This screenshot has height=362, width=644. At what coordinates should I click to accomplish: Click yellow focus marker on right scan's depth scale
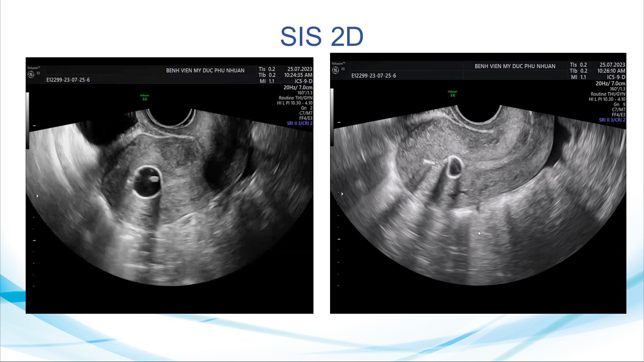(x=342, y=194)
